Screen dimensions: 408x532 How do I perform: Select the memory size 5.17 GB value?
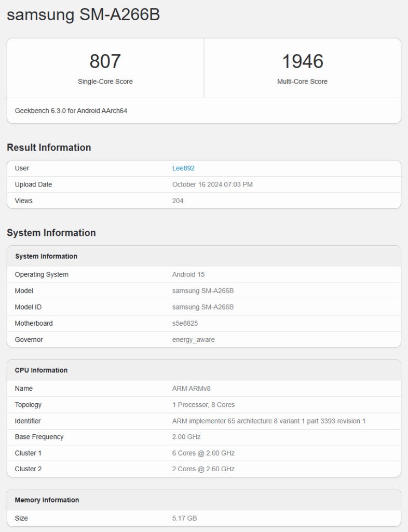pos(184,518)
